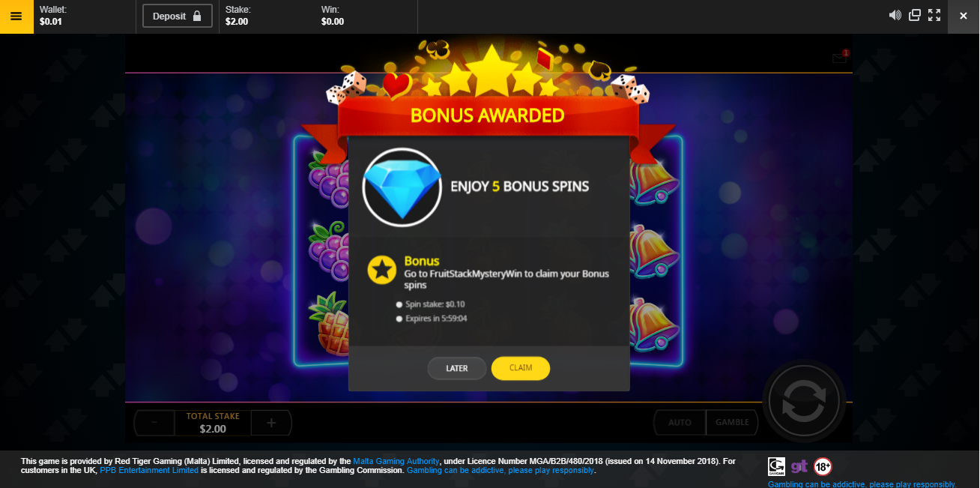Open the GamCare logo link
980x488 pixels.
(776, 466)
